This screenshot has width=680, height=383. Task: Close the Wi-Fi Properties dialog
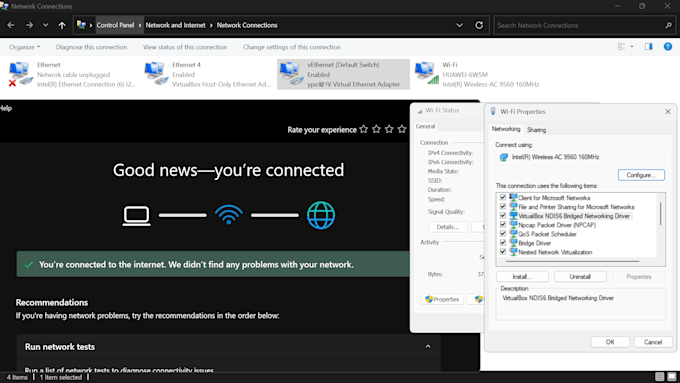(x=668, y=111)
